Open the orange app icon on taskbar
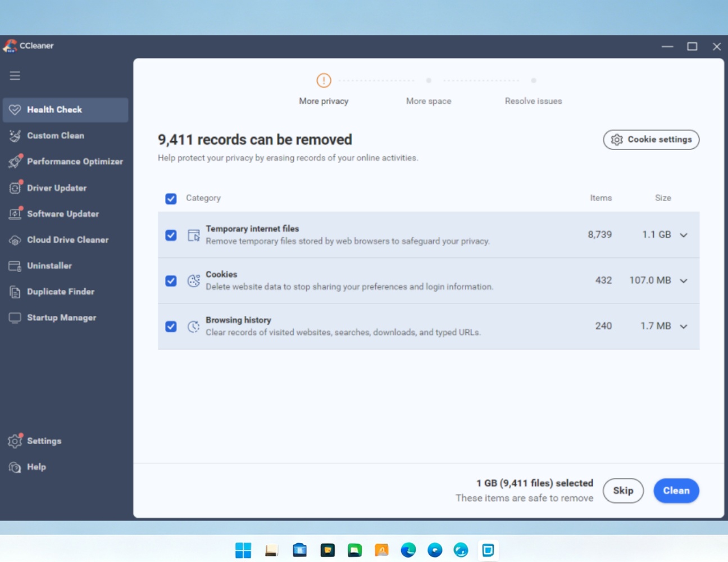Viewport: 728px width, 562px height. 381,550
